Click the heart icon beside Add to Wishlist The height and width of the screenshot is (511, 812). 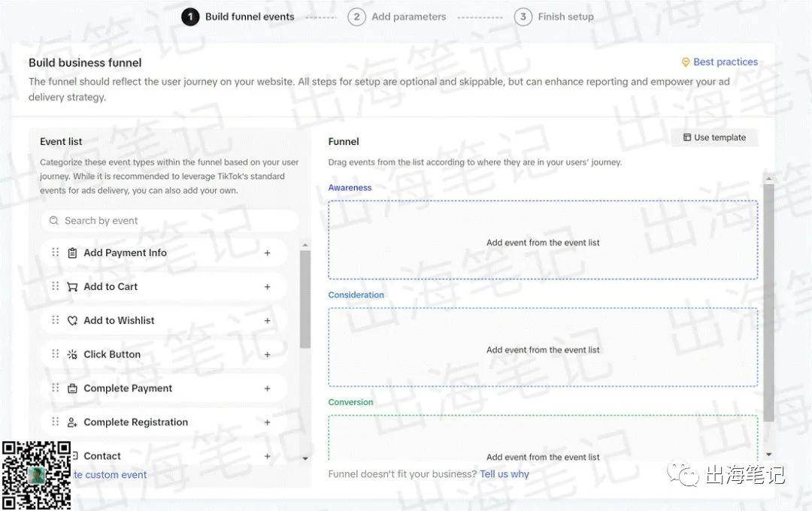click(72, 321)
